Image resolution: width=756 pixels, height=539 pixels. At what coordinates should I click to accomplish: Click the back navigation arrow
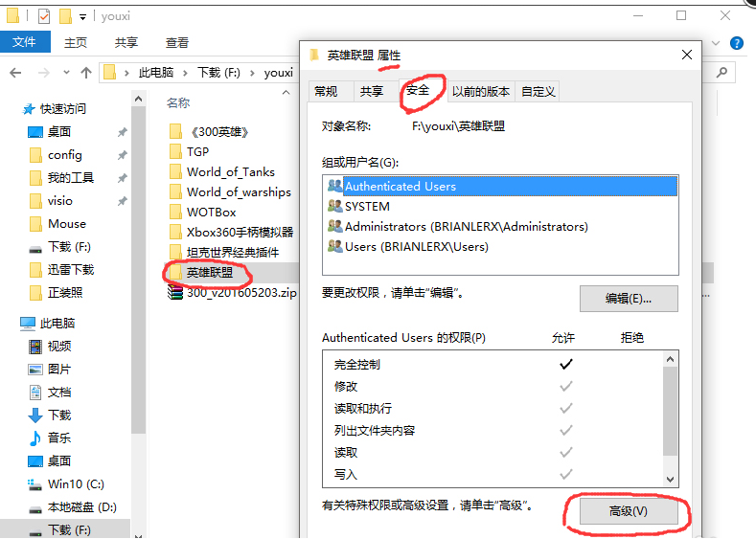tap(16, 73)
